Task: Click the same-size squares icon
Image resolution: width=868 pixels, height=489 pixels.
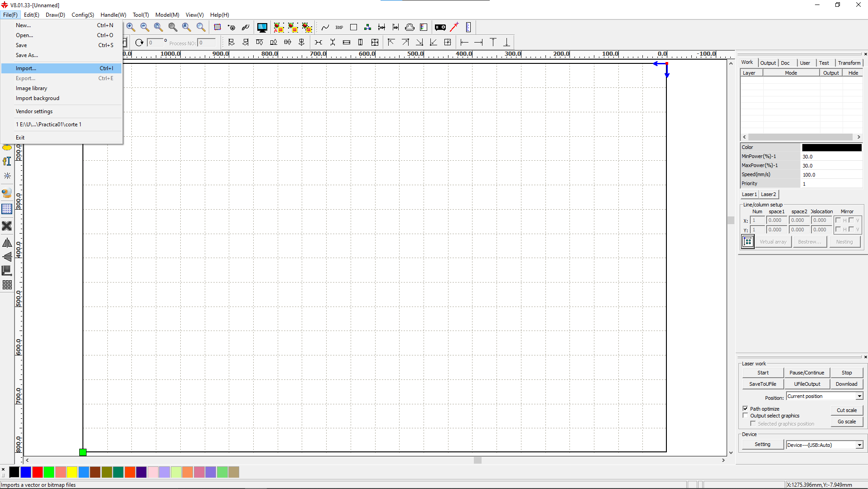Action: point(375,42)
